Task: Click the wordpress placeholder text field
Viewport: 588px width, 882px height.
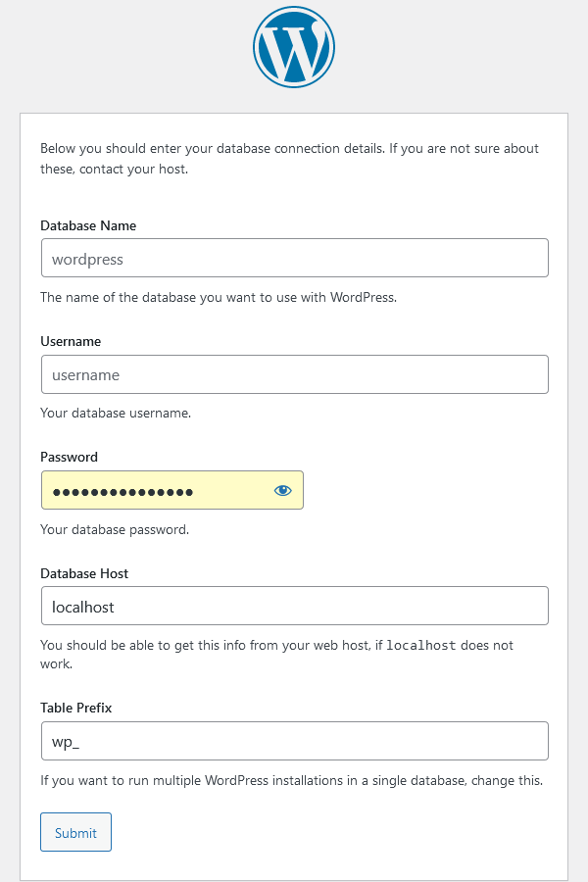Action: coord(294,258)
